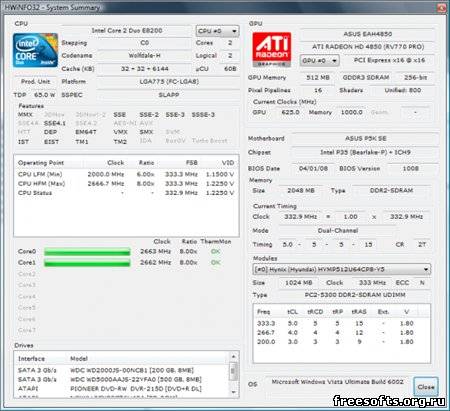Click the 1024 MB module size field
Viewport: 450px width, 411px height.
(x=299, y=283)
